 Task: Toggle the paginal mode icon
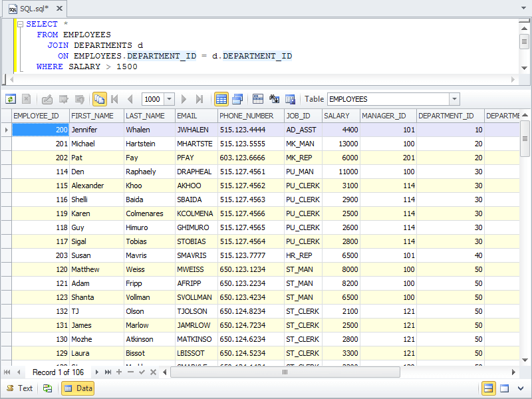pyautogui.click(x=99, y=99)
